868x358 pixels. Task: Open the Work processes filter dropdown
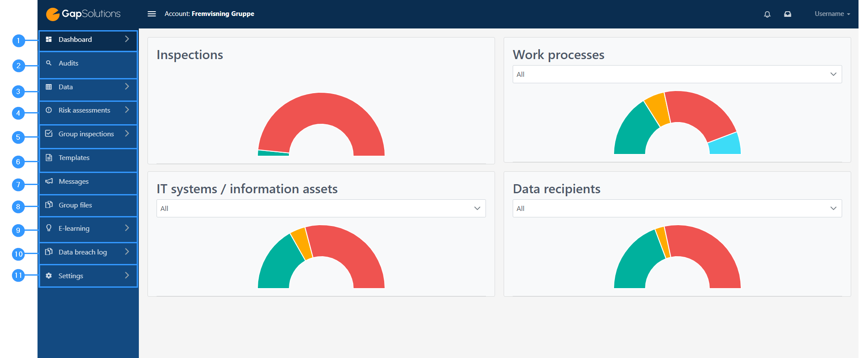677,74
